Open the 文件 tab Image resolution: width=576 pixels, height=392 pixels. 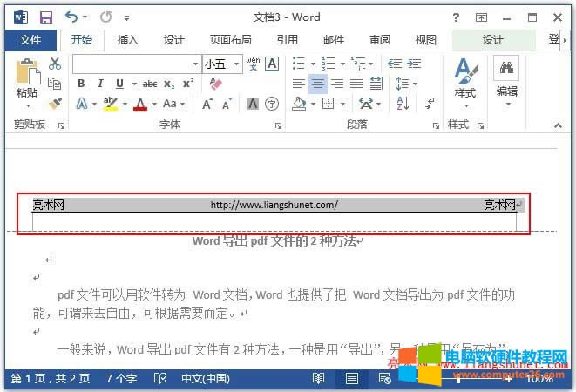(30, 40)
